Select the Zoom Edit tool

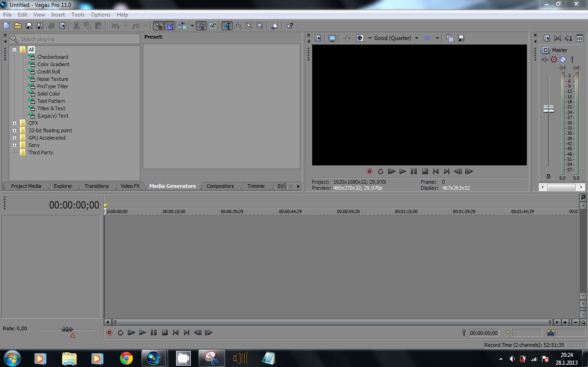260,26
